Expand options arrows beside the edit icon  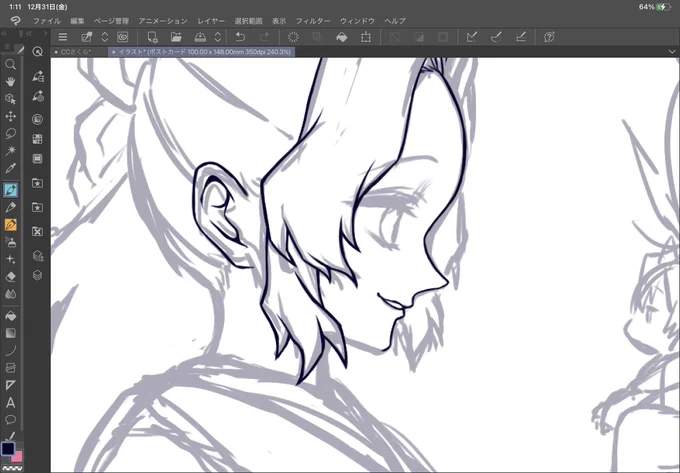click(x=105, y=37)
